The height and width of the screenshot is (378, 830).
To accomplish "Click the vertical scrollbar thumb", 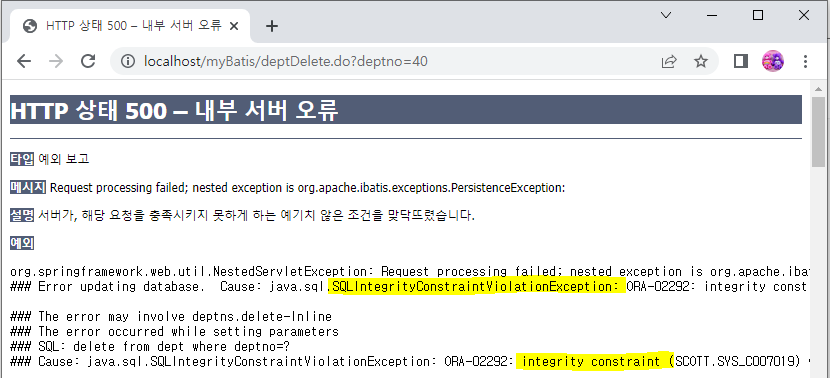I will (818, 132).
